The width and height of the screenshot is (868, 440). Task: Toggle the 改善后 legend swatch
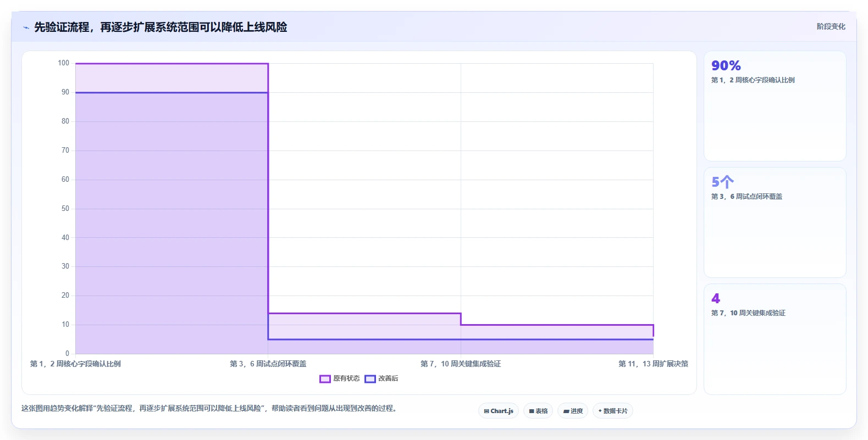370,378
